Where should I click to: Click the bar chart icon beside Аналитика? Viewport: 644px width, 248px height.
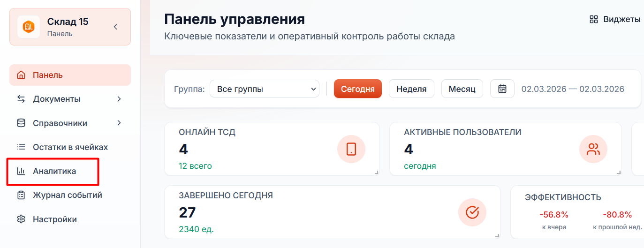21,171
